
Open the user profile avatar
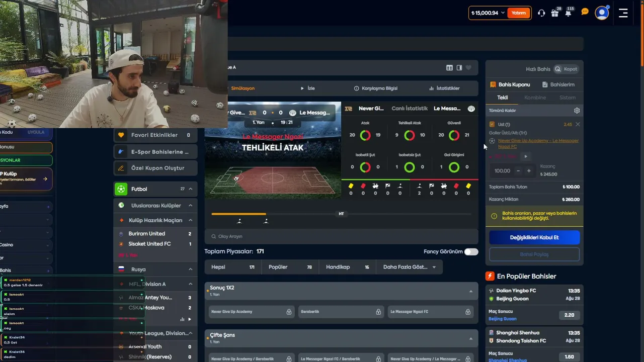602,13
